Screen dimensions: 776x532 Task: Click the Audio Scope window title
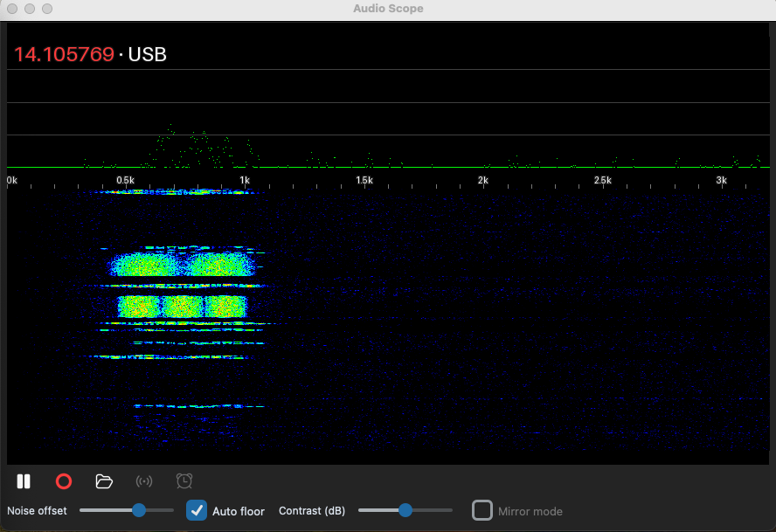pos(388,9)
